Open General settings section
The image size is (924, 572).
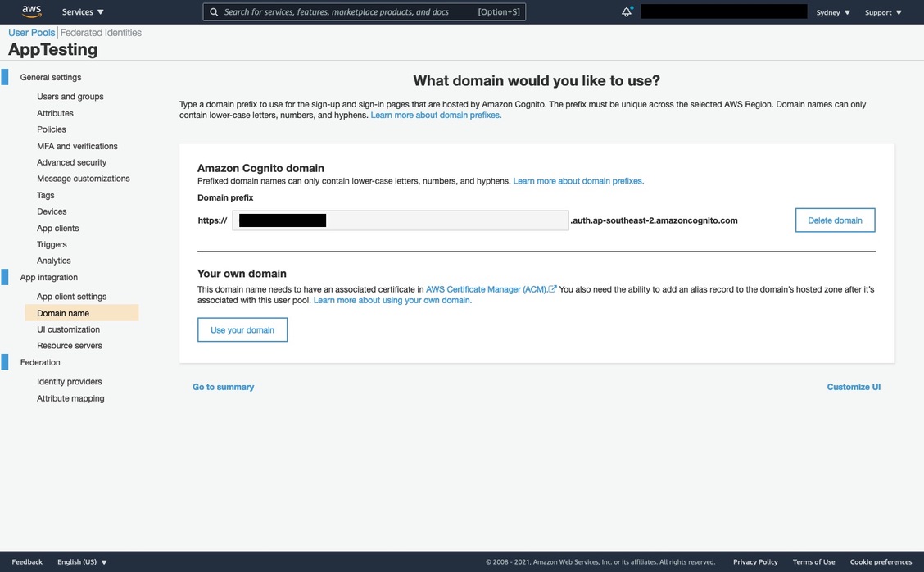click(x=51, y=77)
